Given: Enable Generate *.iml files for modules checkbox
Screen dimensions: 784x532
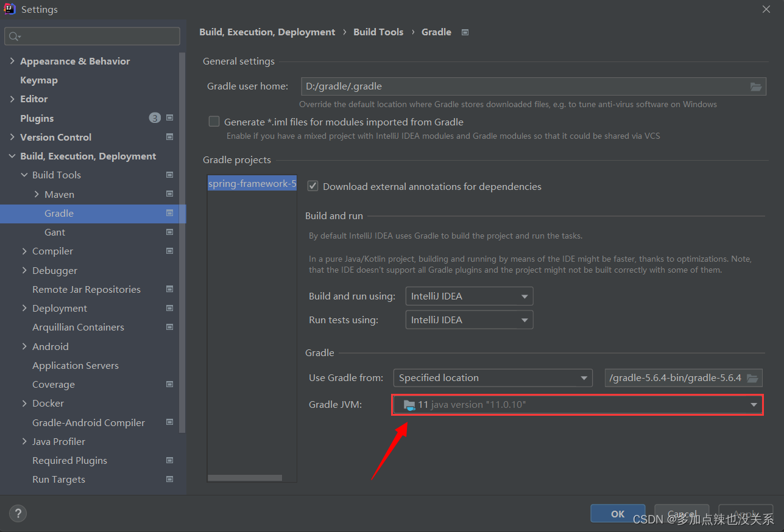Looking at the screenshot, I should tap(214, 121).
